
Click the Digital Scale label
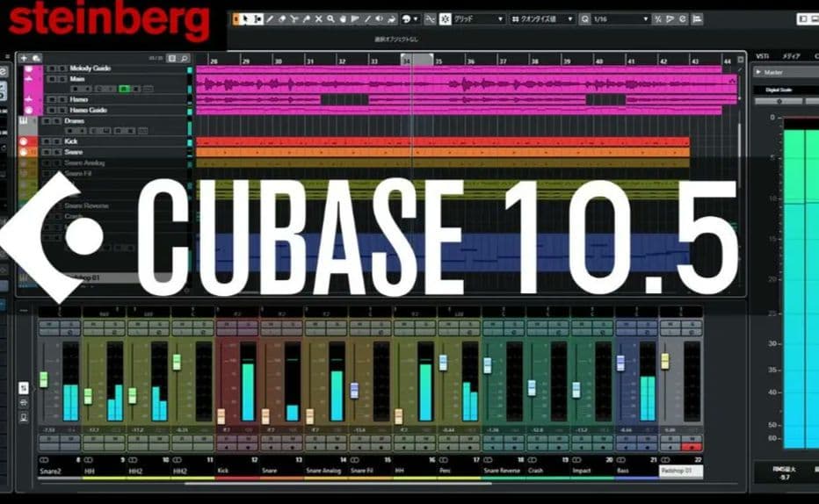[x=779, y=90]
